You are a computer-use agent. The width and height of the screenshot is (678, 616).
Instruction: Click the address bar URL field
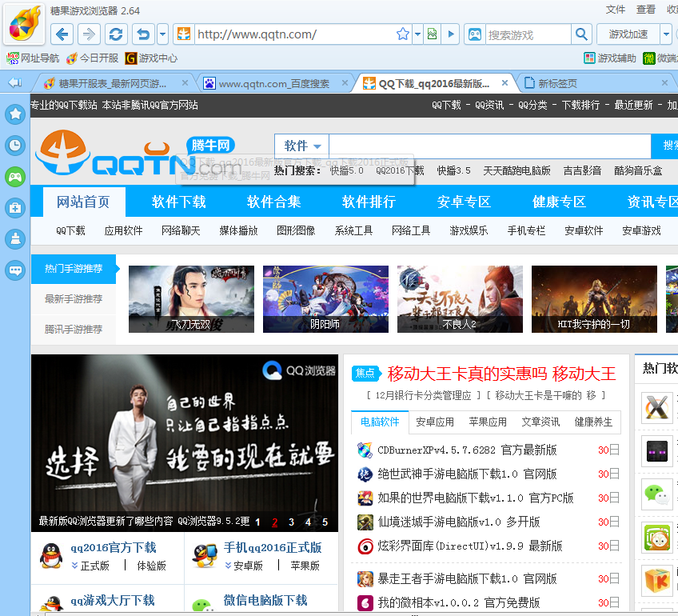click(294, 34)
